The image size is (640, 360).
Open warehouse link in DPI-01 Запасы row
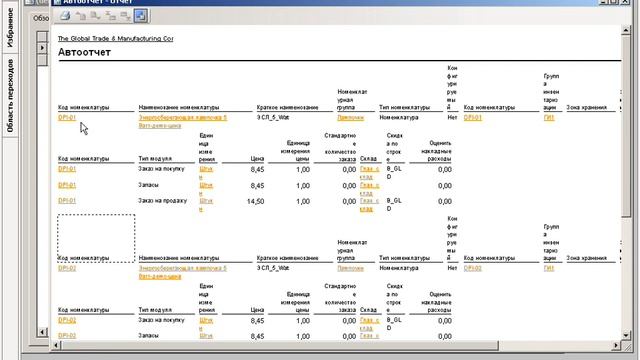point(369,189)
